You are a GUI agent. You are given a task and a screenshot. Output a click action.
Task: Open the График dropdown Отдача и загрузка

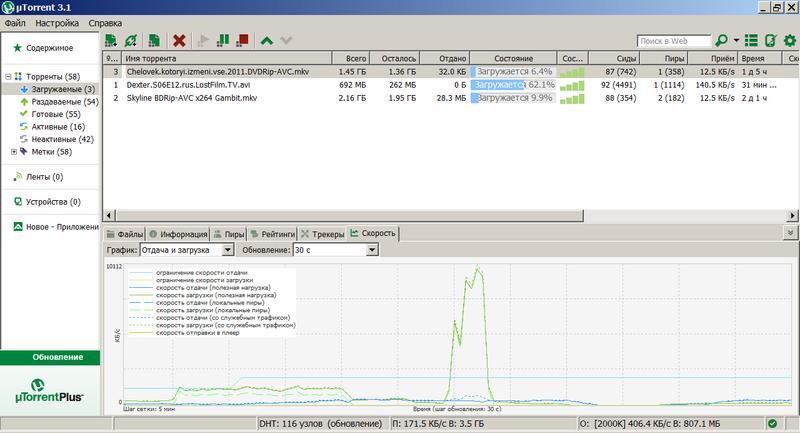(186, 250)
